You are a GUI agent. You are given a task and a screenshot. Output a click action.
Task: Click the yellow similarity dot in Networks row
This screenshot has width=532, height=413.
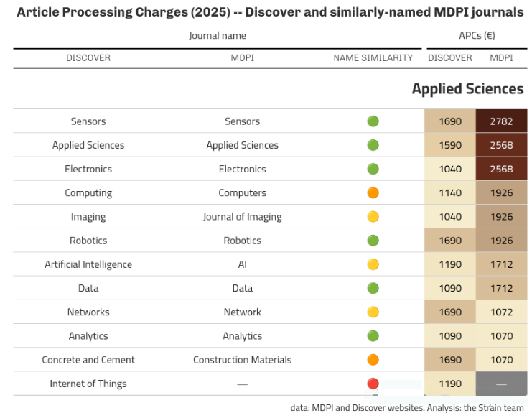pyautogui.click(x=373, y=312)
